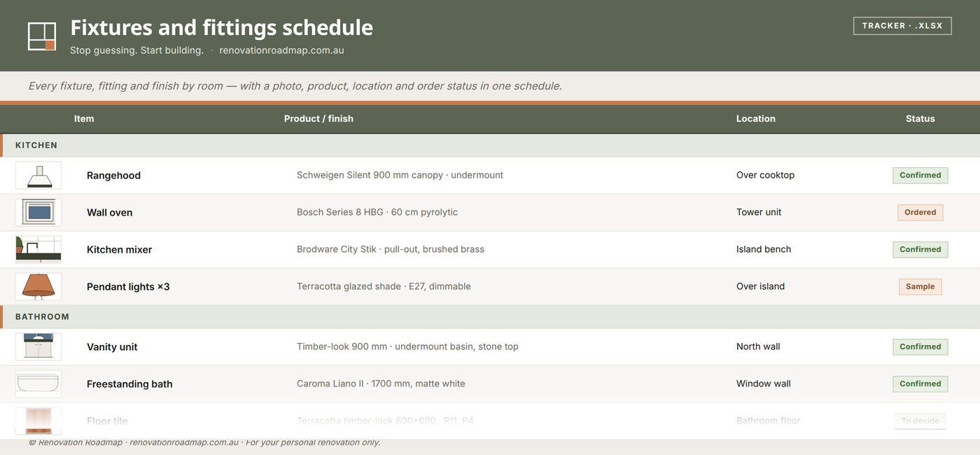Select the Vanity unit item name
This screenshot has height=455, width=980.
pyautogui.click(x=112, y=347)
